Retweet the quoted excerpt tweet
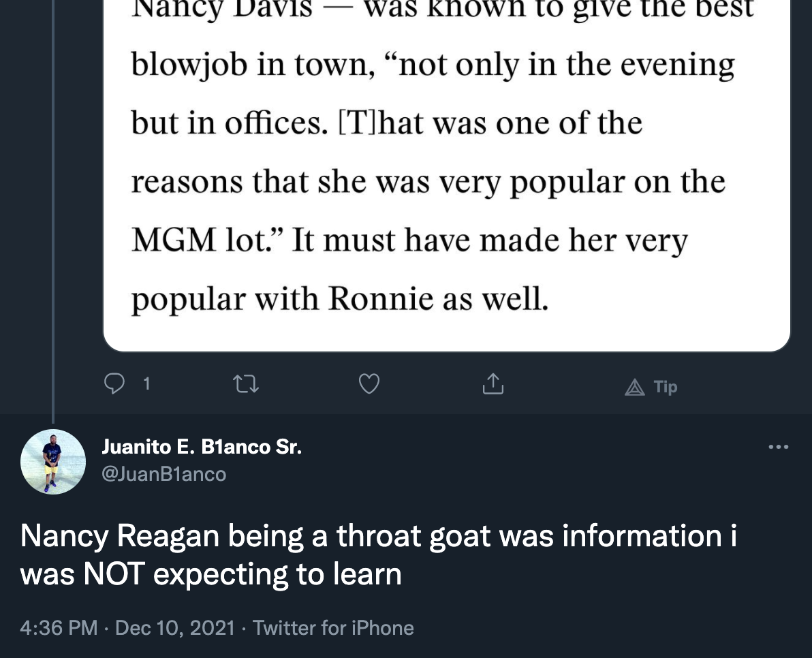Screen dimensions: 812x658 (246, 385)
